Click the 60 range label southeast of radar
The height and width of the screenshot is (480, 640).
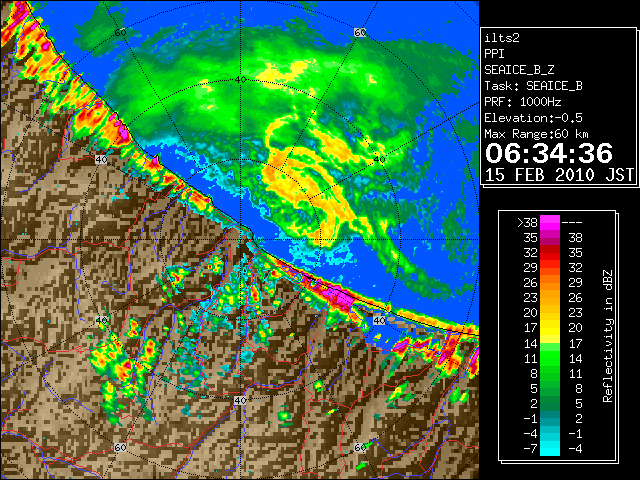pos(360,447)
